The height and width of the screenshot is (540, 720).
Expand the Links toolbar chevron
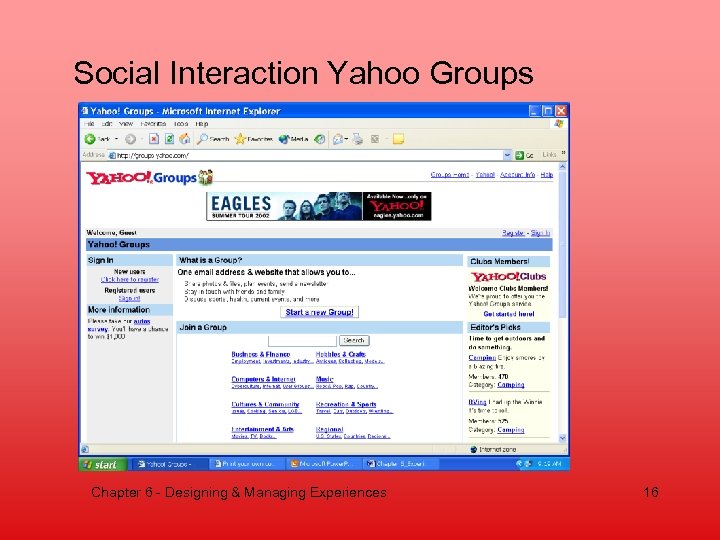(563, 153)
